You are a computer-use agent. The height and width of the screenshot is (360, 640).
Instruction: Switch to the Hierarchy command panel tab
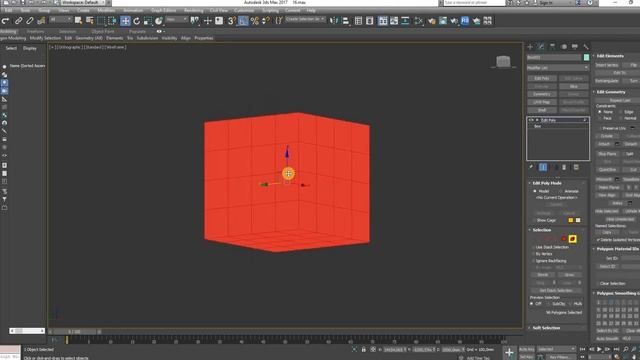(553, 47)
